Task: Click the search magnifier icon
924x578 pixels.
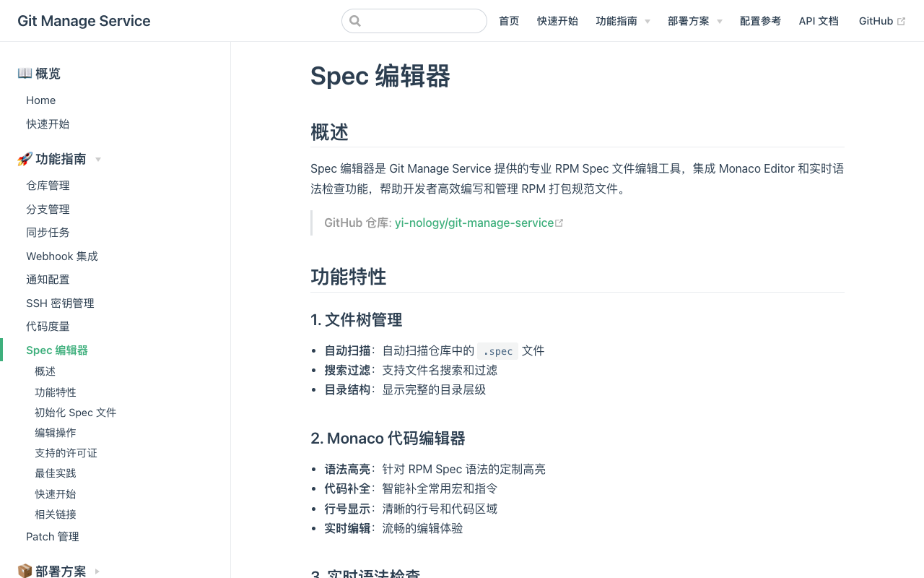Action: point(355,20)
